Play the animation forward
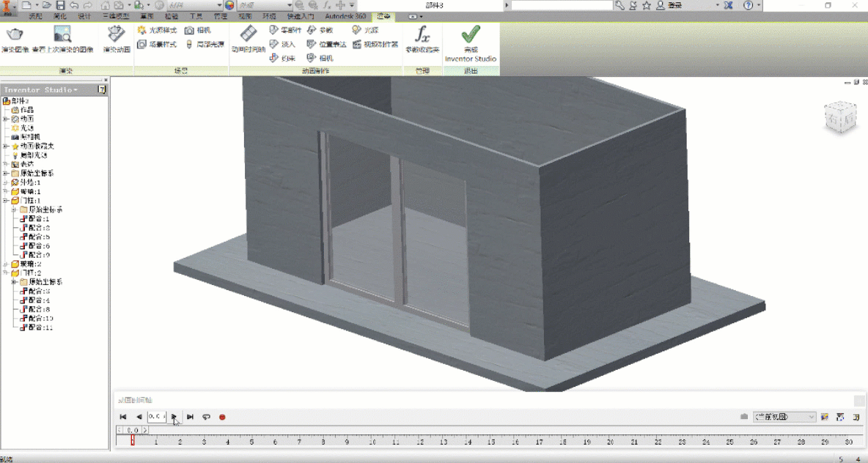 pos(174,417)
